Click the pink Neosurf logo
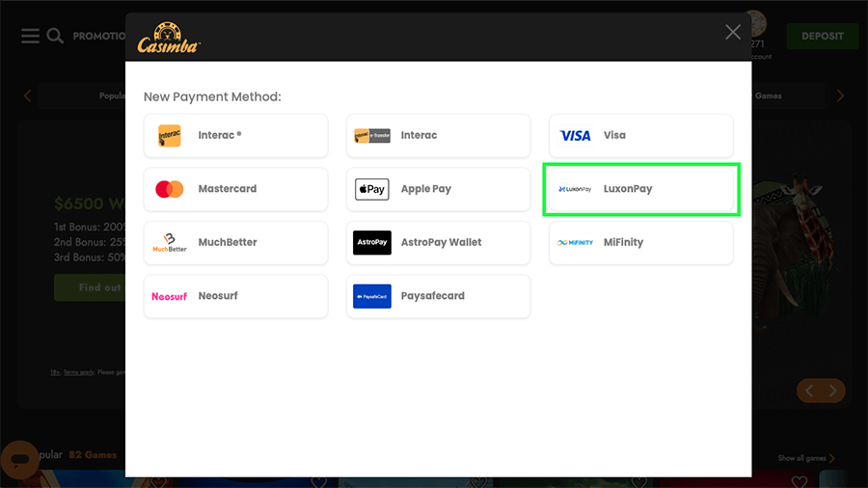The image size is (868, 488). (x=170, y=297)
